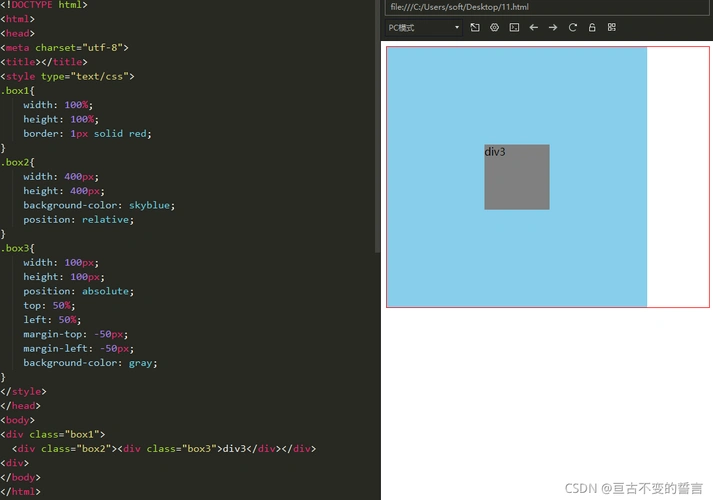Go back using the left arrow icon

click(x=533, y=28)
